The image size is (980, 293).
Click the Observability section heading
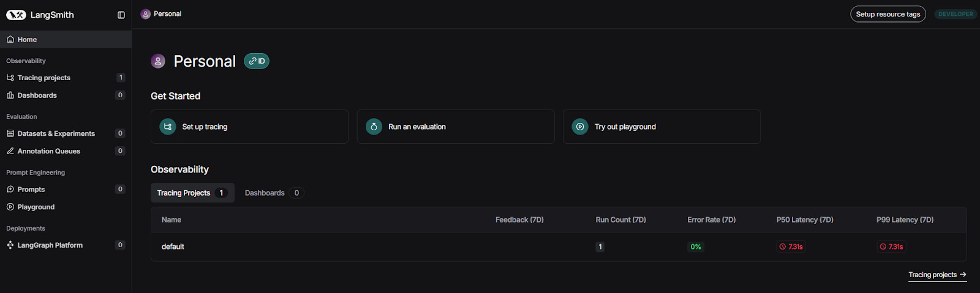coord(179,169)
